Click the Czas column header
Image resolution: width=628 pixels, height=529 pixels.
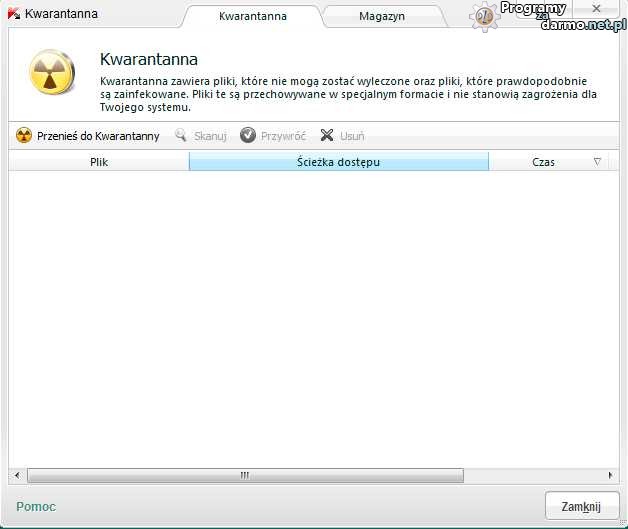click(x=543, y=161)
